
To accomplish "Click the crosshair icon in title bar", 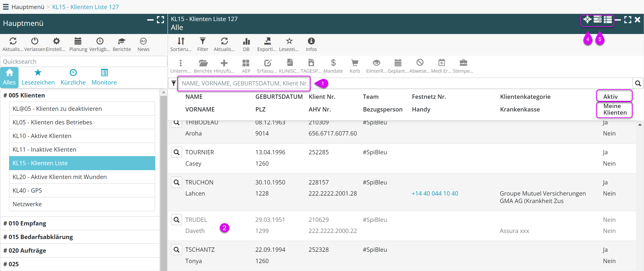I will pos(587,19).
